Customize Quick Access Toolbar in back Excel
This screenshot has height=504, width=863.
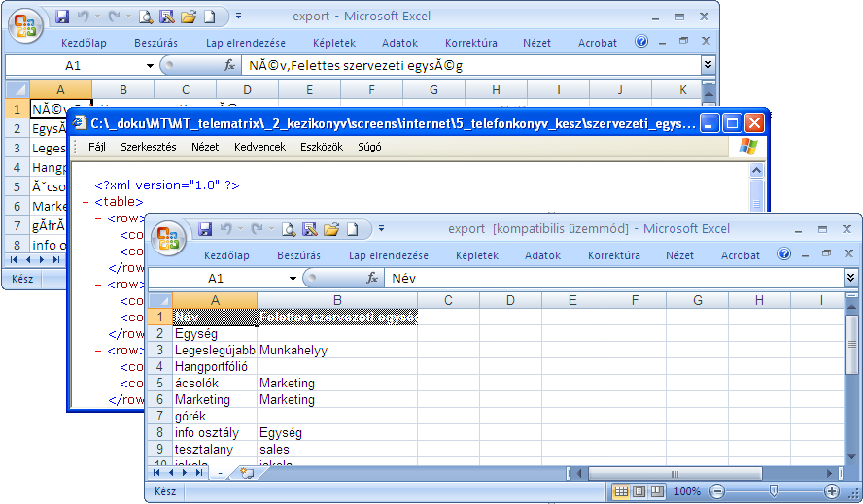coord(238,17)
